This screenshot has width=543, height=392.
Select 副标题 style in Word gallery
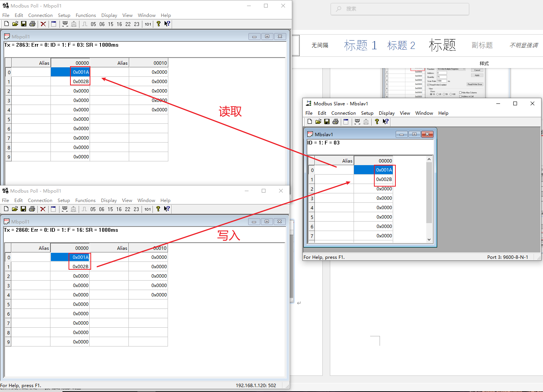(482, 45)
